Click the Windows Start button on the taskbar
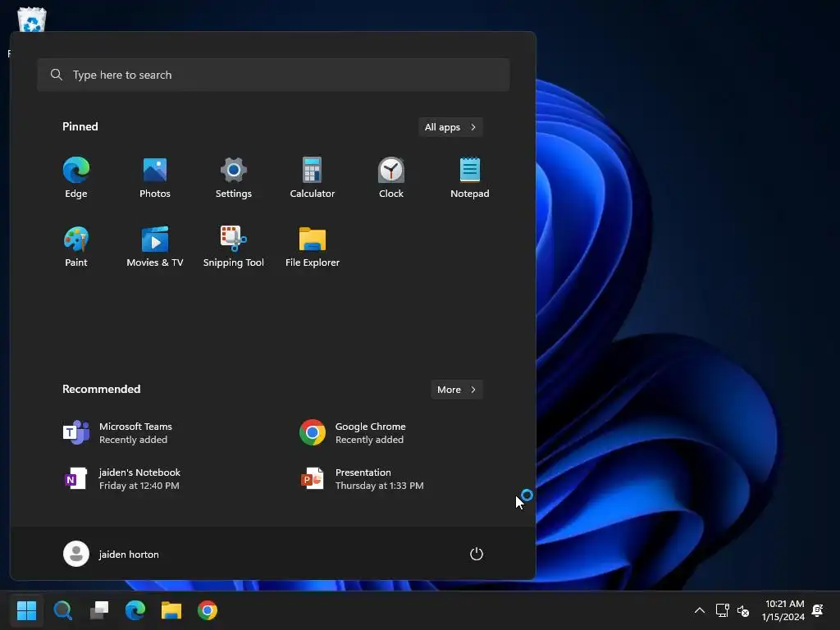This screenshot has height=630, width=840. point(26,610)
